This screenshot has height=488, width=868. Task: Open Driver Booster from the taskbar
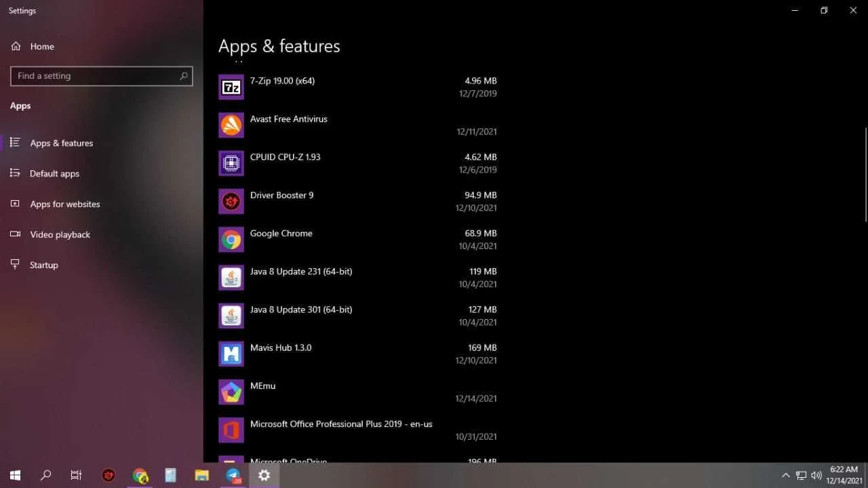pos(108,475)
